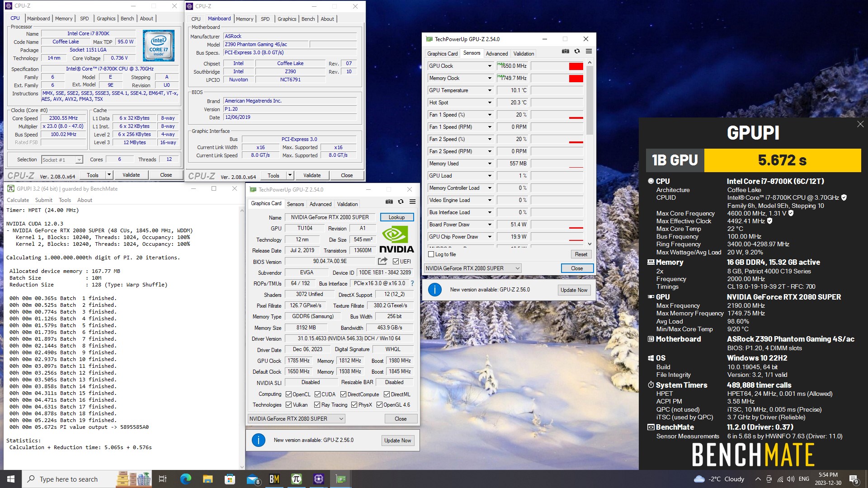Toggle the UEFI checkbox in GPU-Z

tap(396, 262)
